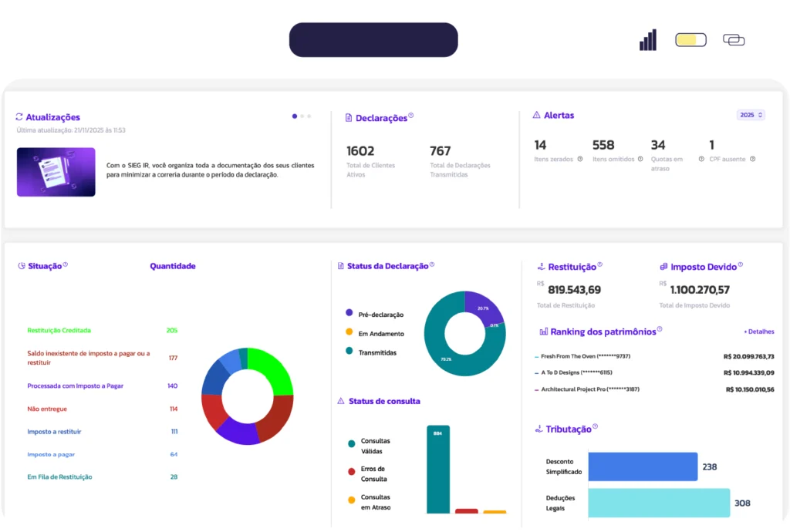The width and height of the screenshot is (790, 532).
Task: Click the help icon beside Restituição heading
Action: (600, 264)
